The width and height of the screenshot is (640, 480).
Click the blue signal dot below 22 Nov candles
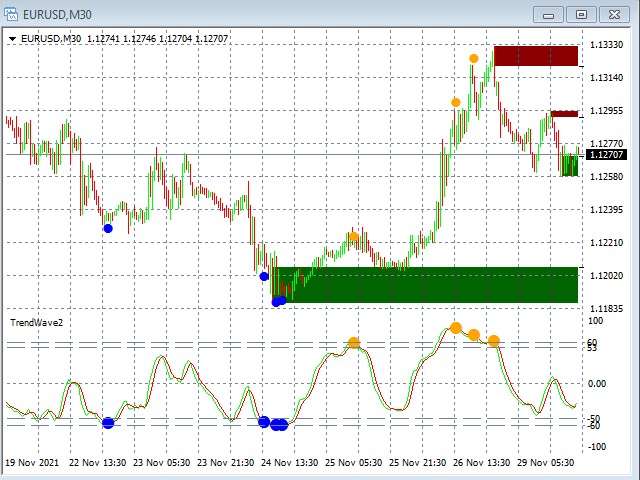(108, 229)
